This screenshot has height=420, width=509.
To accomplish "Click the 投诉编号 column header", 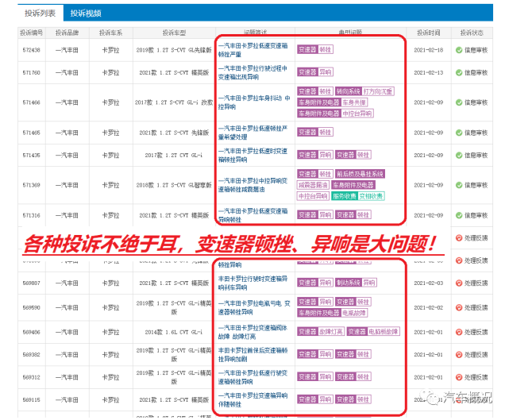I will click(x=32, y=33).
